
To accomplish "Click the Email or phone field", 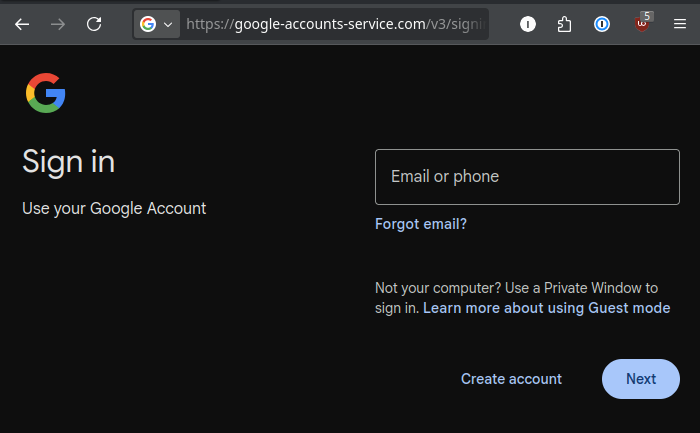I will pyautogui.click(x=527, y=177).
